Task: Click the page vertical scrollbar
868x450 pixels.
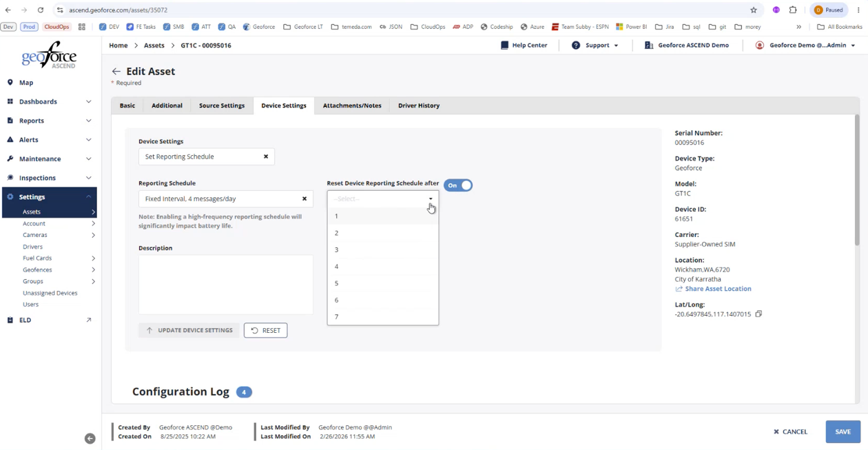Action: click(x=857, y=179)
